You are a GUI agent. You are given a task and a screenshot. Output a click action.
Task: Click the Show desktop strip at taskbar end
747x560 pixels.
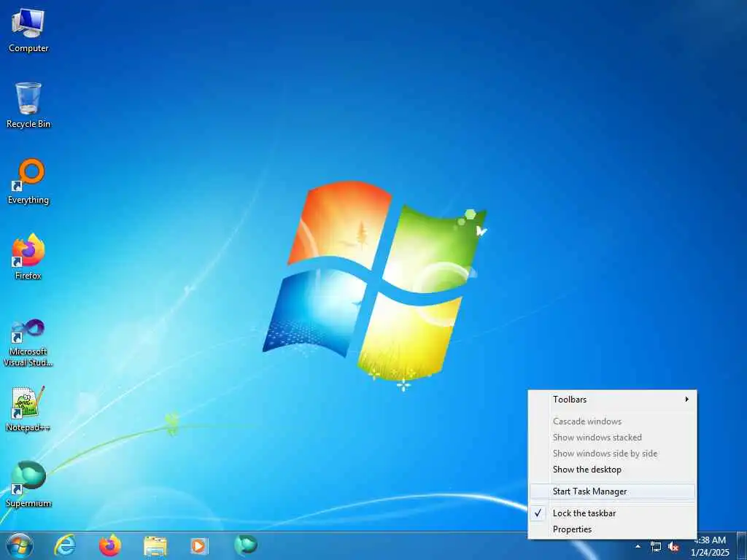pos(742,546)
